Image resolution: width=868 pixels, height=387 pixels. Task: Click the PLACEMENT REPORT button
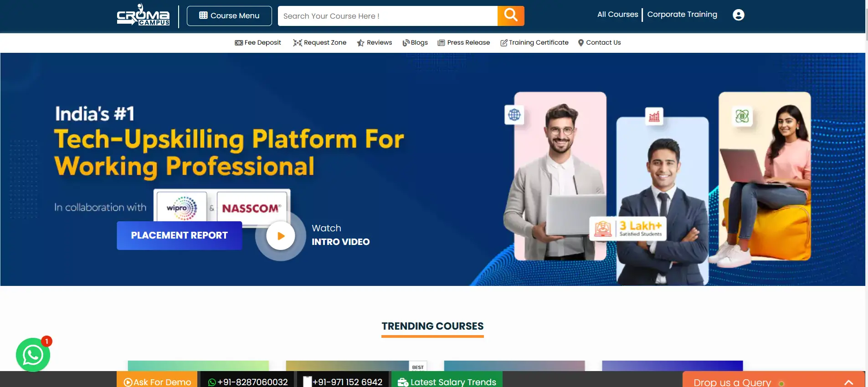[x=179, y=235]
